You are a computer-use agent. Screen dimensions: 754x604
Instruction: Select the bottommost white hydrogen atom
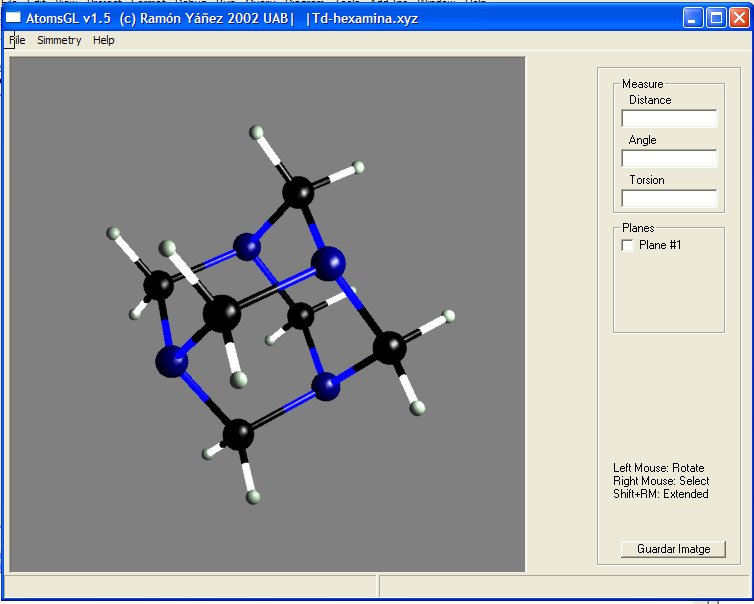(254, 496)
